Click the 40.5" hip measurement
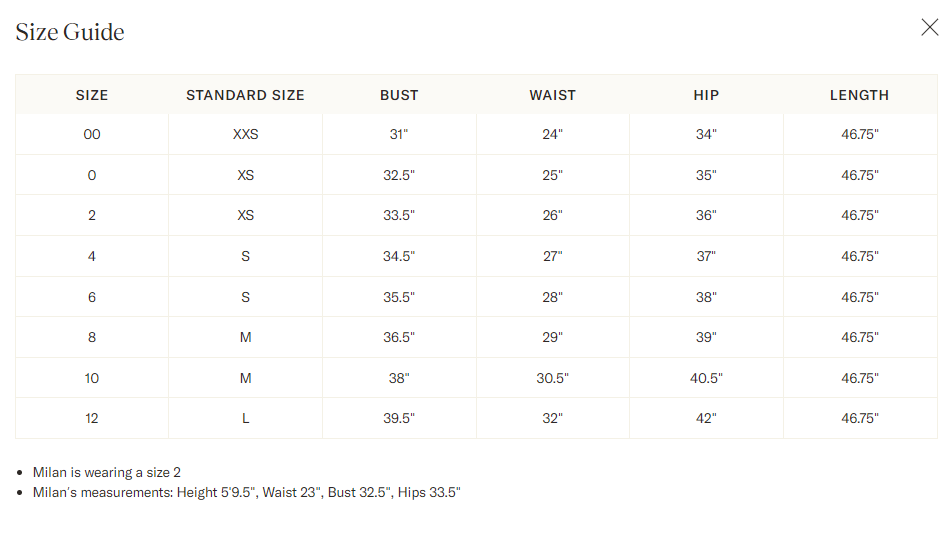Viewport: 952px width, 537px height. pos(706,378)
